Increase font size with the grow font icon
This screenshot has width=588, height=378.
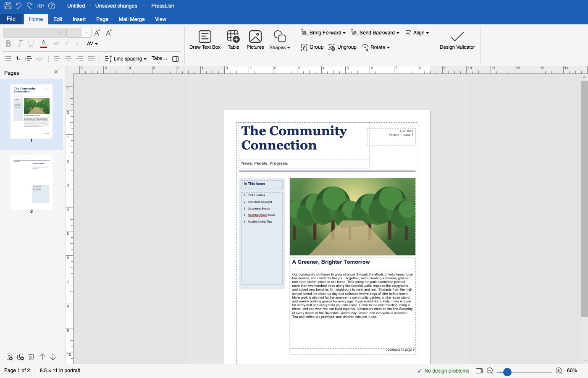(97, 33)
